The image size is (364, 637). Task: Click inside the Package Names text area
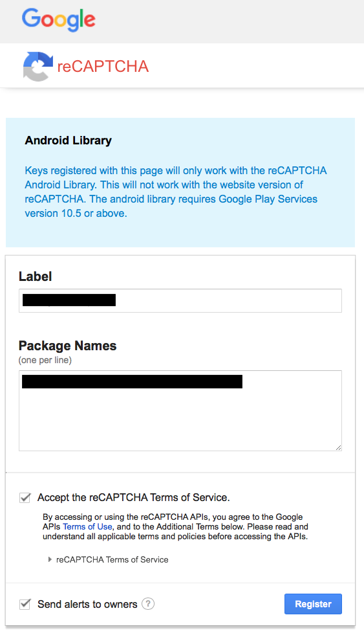click(180, 410)
